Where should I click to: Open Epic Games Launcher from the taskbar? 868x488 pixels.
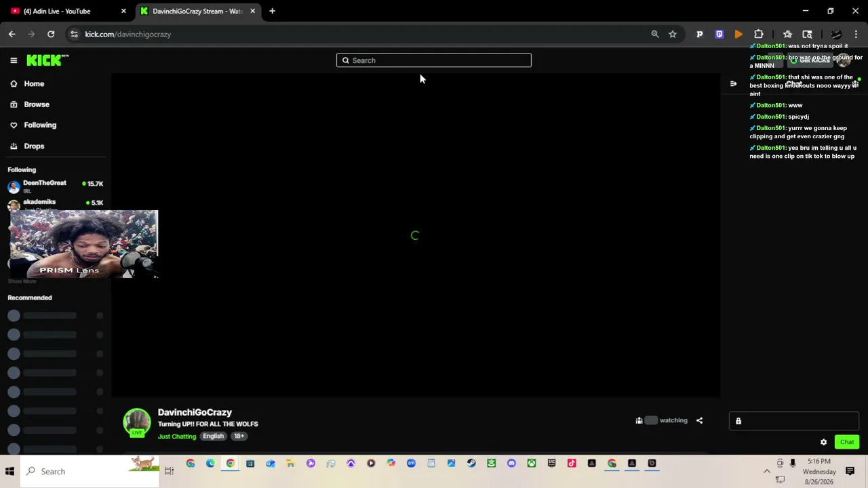pos(551,464)
